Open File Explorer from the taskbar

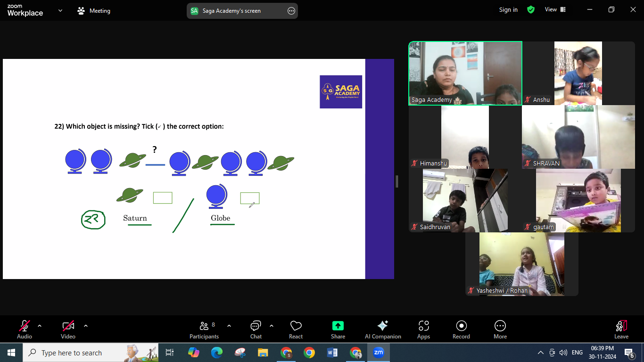[263, 353]
